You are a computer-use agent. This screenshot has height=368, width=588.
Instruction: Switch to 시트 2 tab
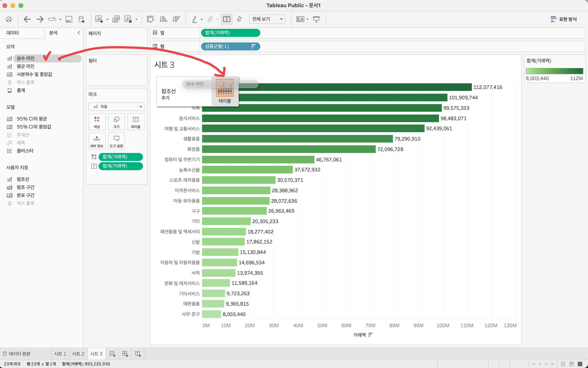[78, 354]
